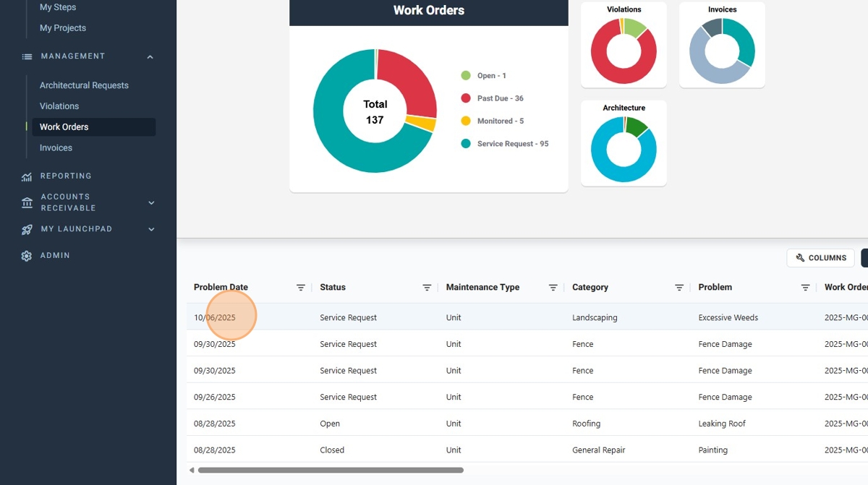Open the Violations donut chart card

pyautogui.click(x=624, y=45)
